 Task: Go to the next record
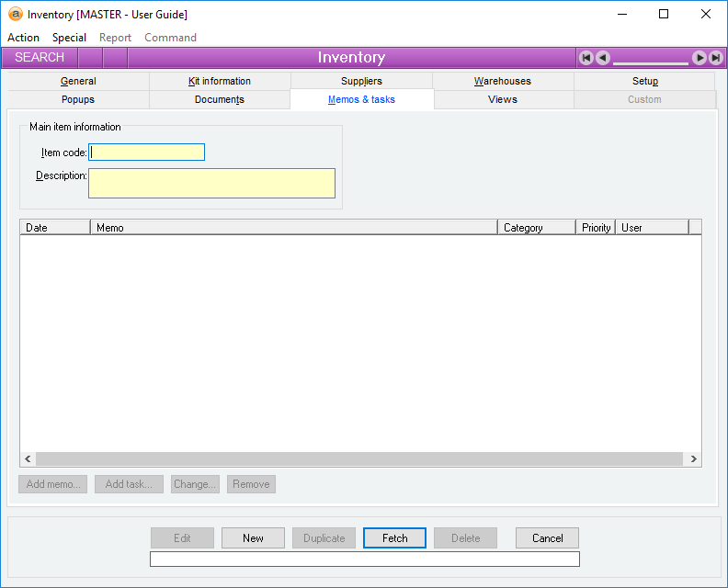click(x=700, y=58)
